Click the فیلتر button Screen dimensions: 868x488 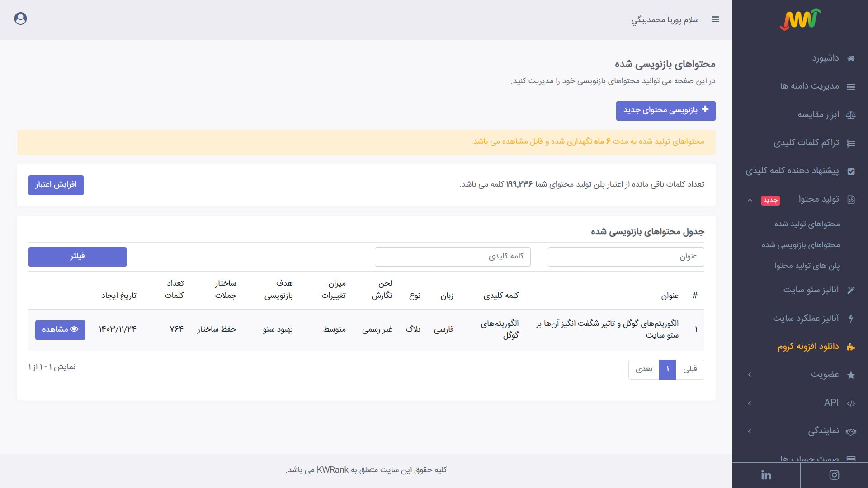click(x=77, y=257)
